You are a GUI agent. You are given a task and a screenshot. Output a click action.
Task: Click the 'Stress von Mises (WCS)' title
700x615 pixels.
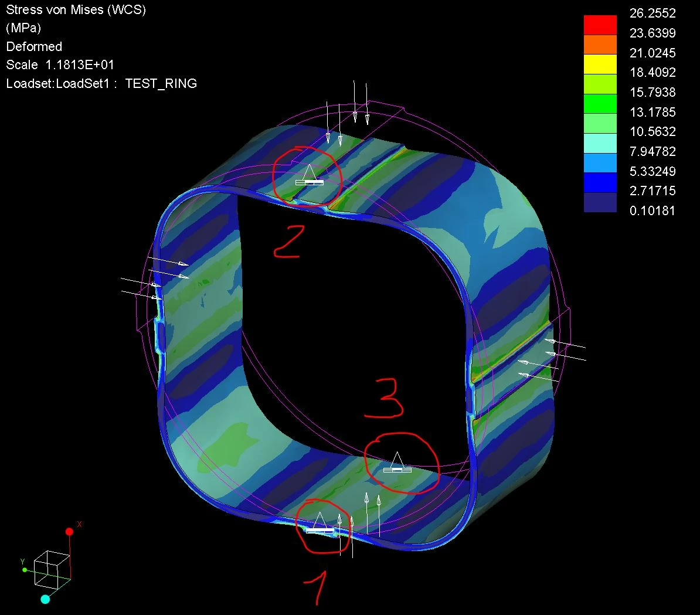tap(76, 10)
